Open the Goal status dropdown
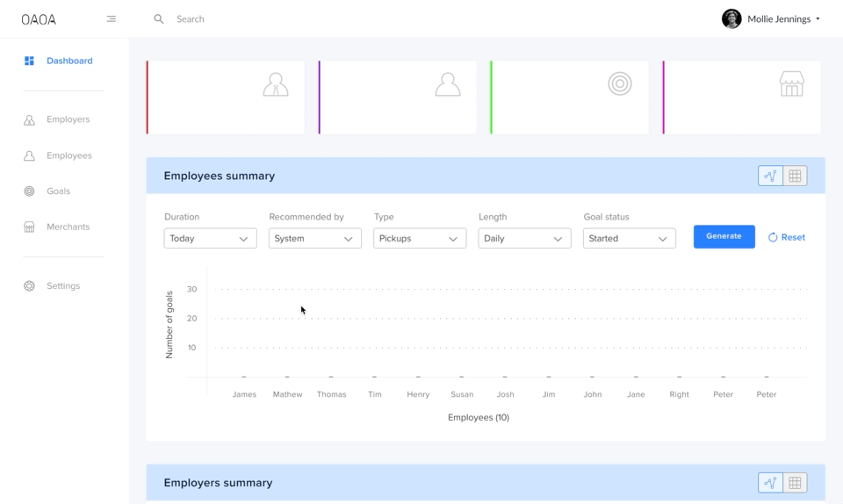Viewport: 843px width, 504px height. (x=629, y=239)
